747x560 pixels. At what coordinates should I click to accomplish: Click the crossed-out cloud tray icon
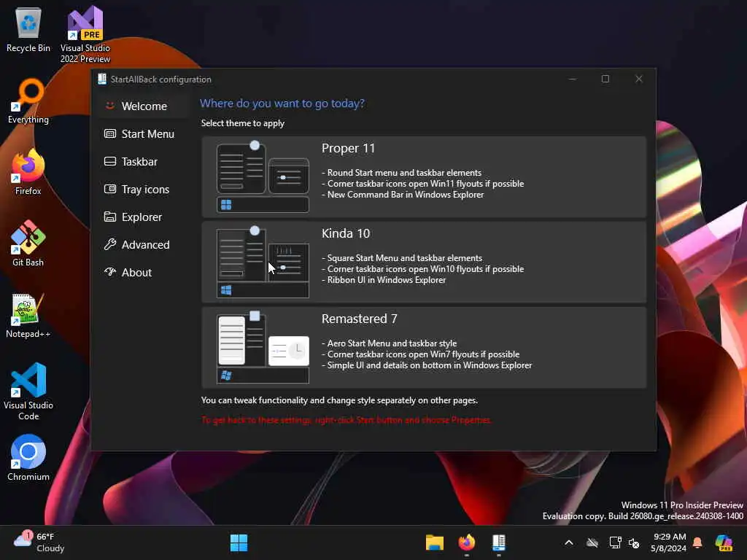point(592,542)
